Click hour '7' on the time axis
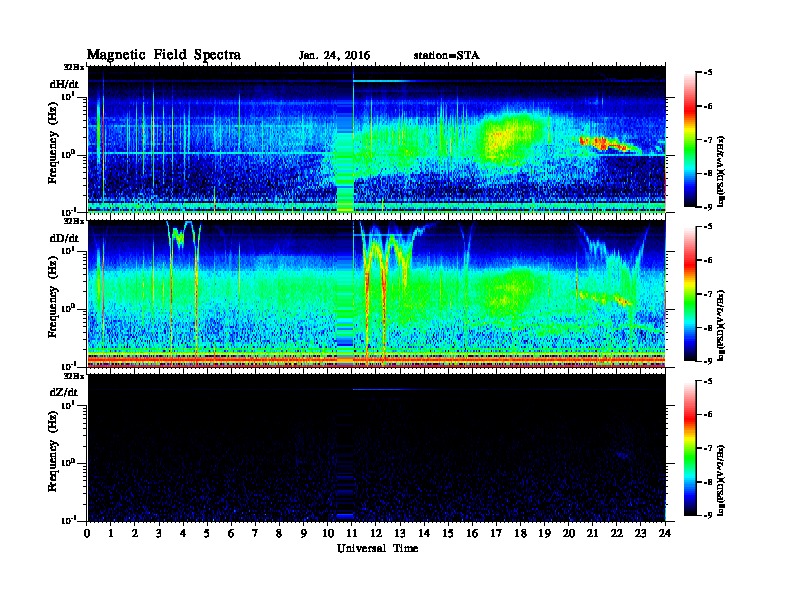Screen dimensions: 792x612 pyautogui.click(x=256, y=534)
